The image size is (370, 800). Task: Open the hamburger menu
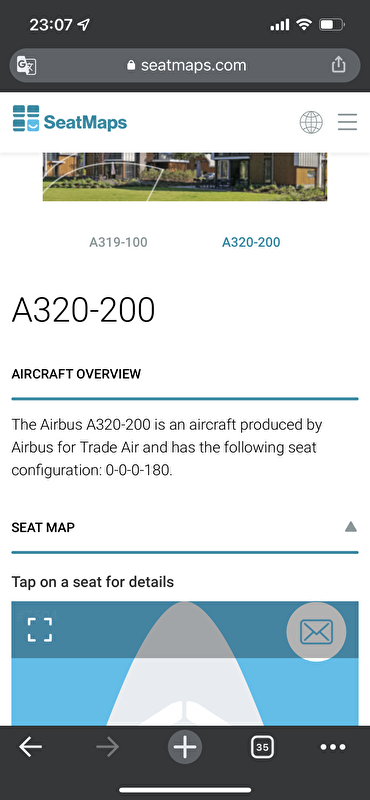[x=348, y=122]
